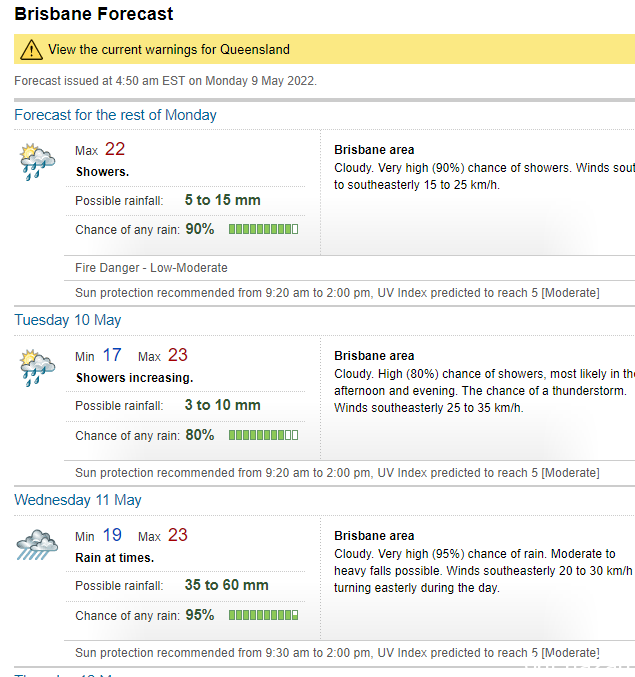
Task: Click the warning triangle icon
Action: (31, 49)
